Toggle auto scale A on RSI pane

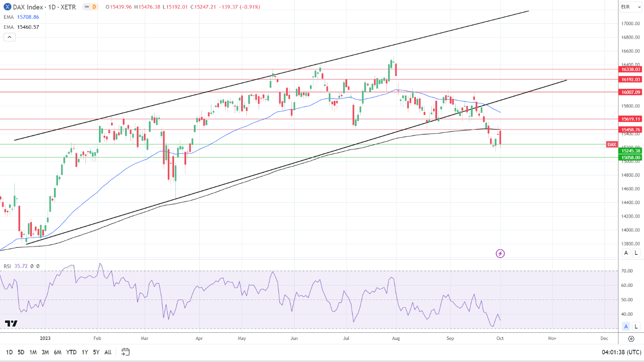pyautogui.click(x=626, y=326)
